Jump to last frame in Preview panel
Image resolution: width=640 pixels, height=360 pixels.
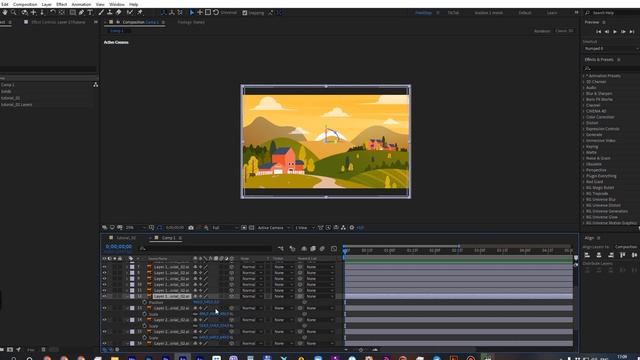coord(632,31)
